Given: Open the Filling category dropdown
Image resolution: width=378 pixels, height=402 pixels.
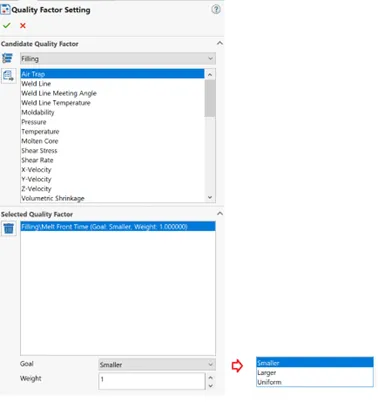Looking at the screenshot, I should pos(118,59).
